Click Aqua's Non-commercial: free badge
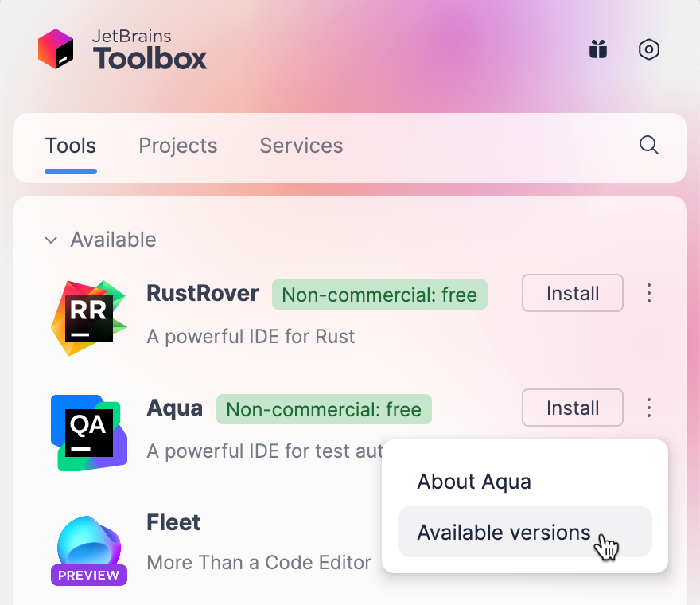Image resolution: width=700 pixels, height=605 pixels. pos(324,409)
